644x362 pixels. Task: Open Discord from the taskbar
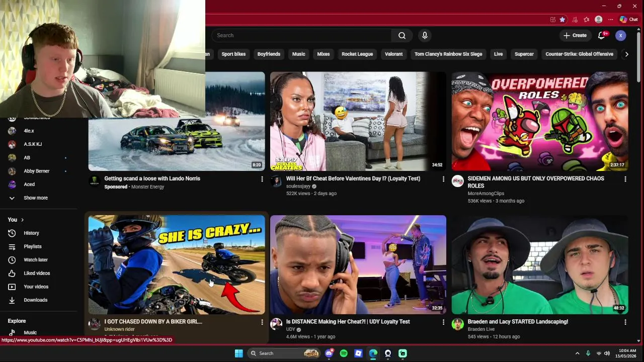point(329,353)
